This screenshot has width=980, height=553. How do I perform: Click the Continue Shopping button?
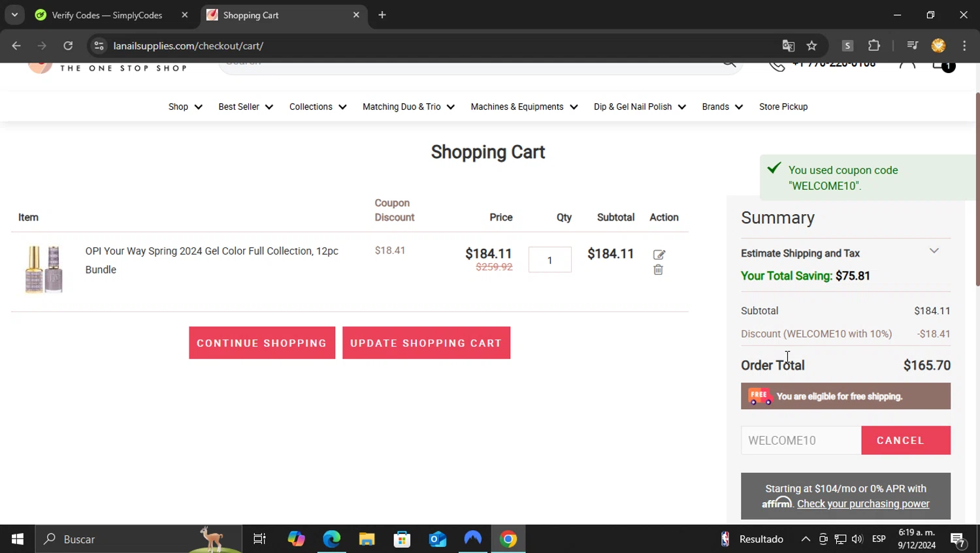262,343
